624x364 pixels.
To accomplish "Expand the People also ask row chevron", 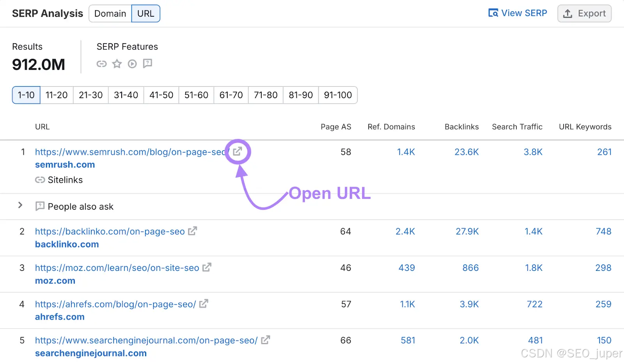I will tap(20, 205).
